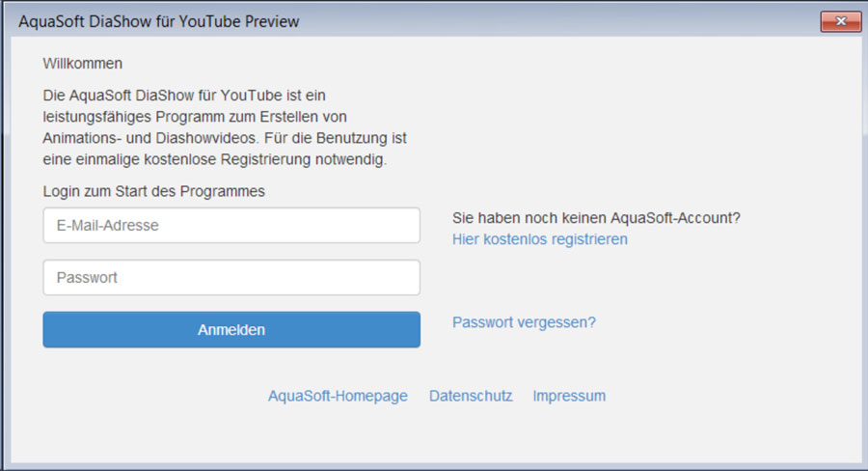
Task: Click the Login zum Start des Programmes label
Action: (x=153, y=191)
